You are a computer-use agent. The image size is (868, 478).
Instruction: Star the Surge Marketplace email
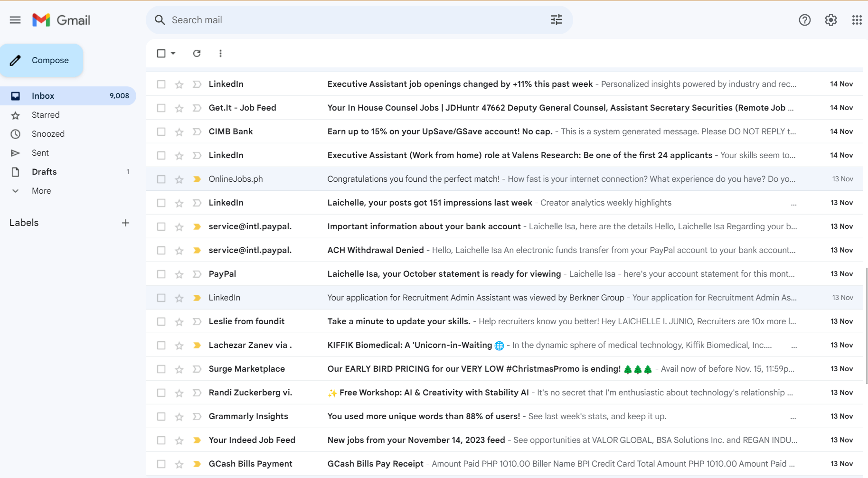coord(179,369)
